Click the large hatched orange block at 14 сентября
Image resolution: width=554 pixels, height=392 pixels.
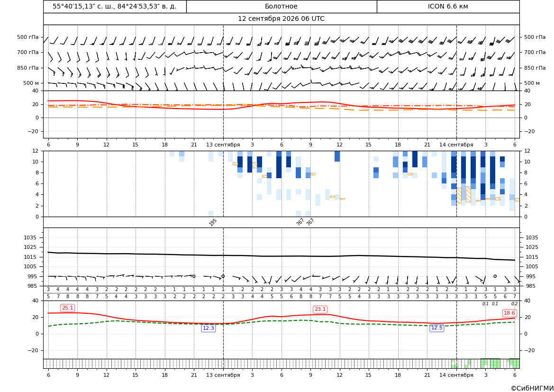click(459, 195)
